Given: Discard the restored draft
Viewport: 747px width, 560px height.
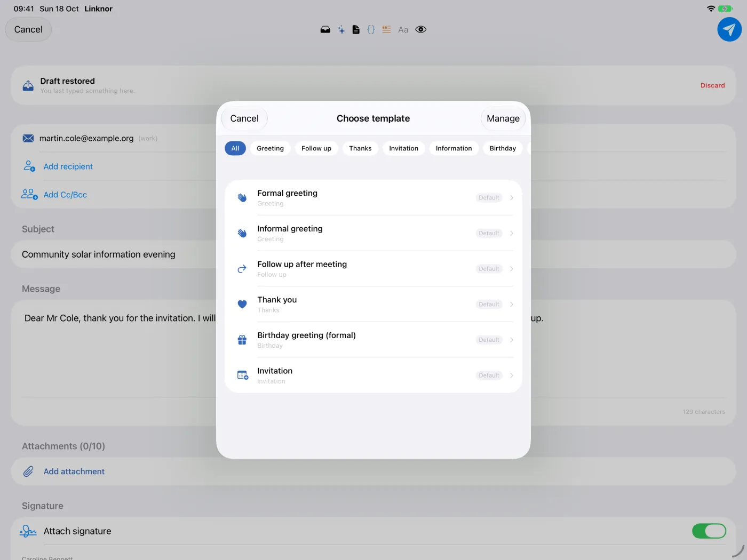Looking at the screenshot, I should click(x=712, y=85).
